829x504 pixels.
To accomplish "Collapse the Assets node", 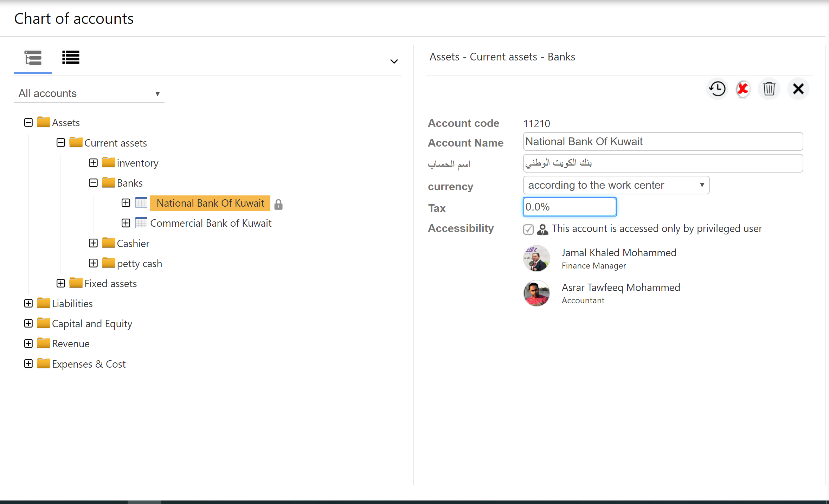I will [28, 122].
